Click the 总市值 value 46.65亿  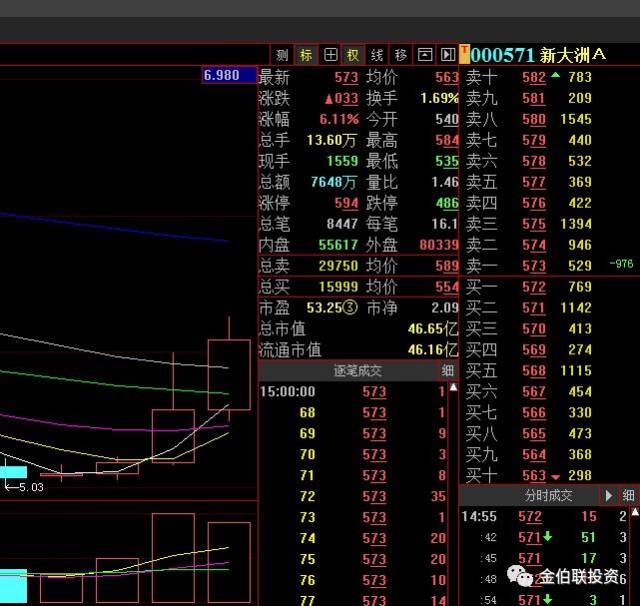point(433,329)
